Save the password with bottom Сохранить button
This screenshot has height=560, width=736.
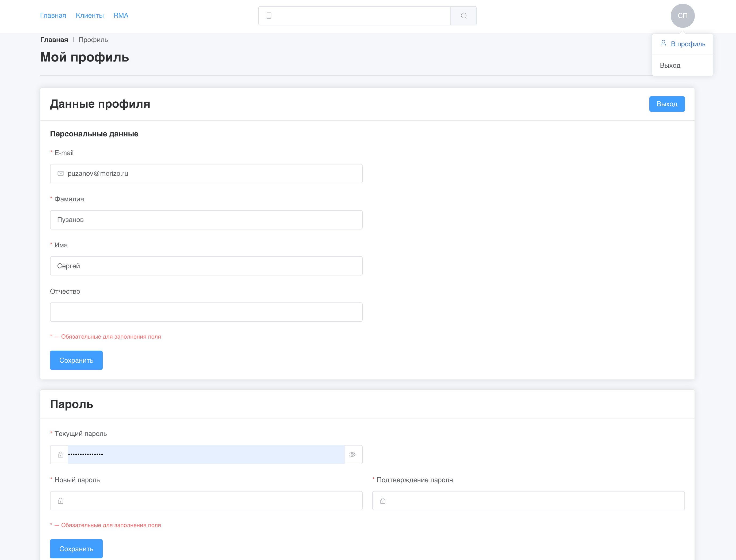[76, 549]
